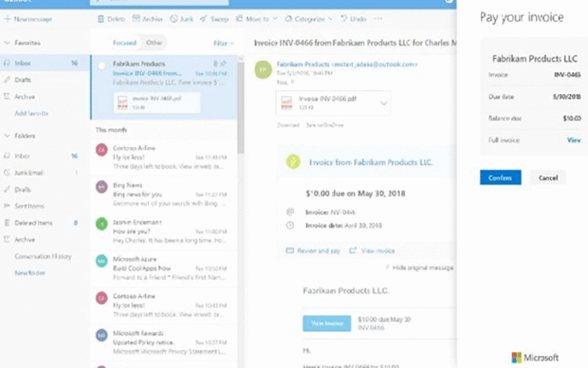
Task: Click the Cancel button in pay panel
Action: point(548,178)
